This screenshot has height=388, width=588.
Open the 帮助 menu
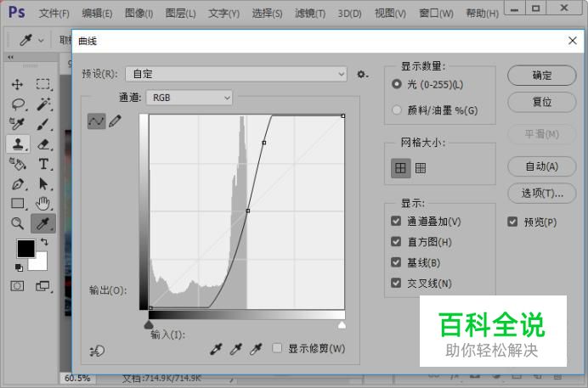click(x=482, y=14)
